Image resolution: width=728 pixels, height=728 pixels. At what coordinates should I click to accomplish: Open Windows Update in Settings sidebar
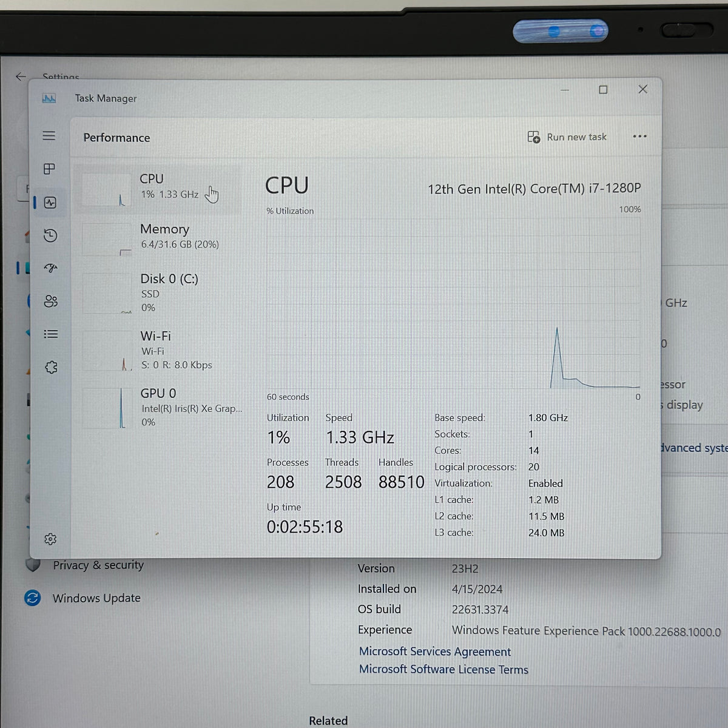(x=96, y=598)
